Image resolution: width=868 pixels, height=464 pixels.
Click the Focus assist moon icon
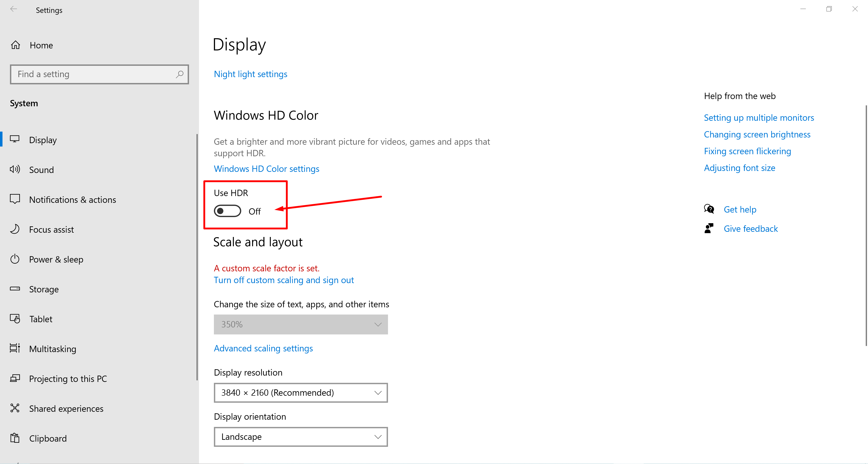point(15,229)
